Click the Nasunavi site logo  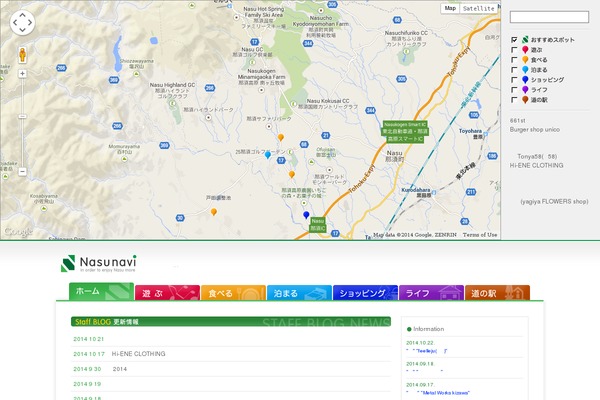pos(98,263)
